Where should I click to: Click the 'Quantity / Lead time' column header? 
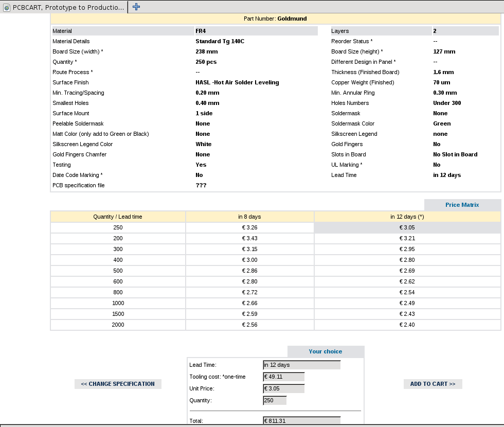(x=118, y=217)
